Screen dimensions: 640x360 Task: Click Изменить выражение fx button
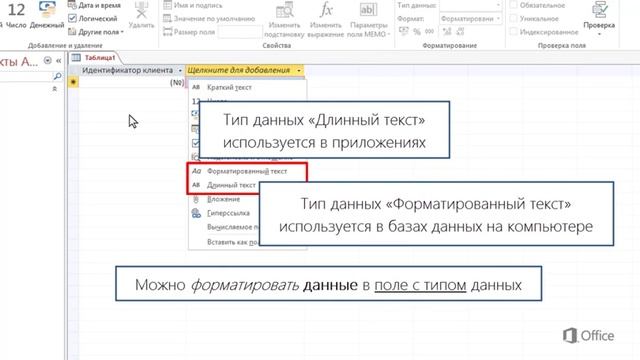(x=326, y=20)
